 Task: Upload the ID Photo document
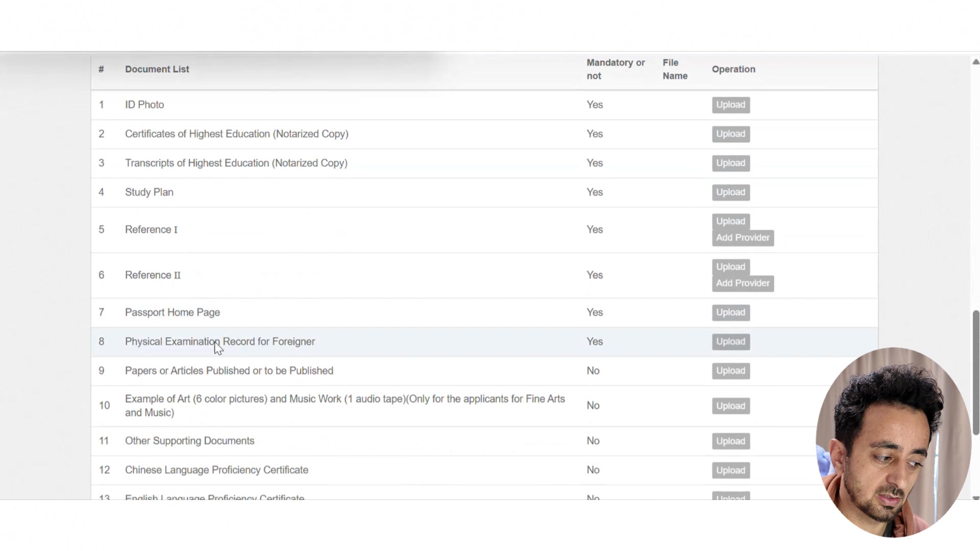730,105
